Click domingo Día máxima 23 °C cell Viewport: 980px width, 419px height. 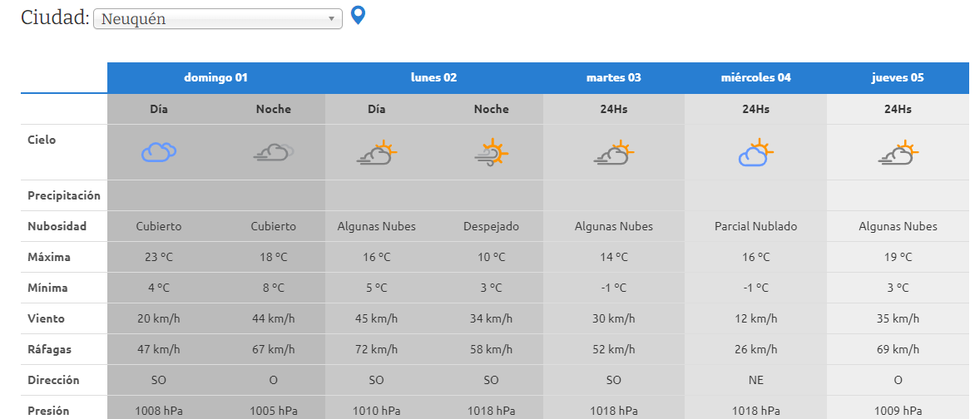point(159,257)
